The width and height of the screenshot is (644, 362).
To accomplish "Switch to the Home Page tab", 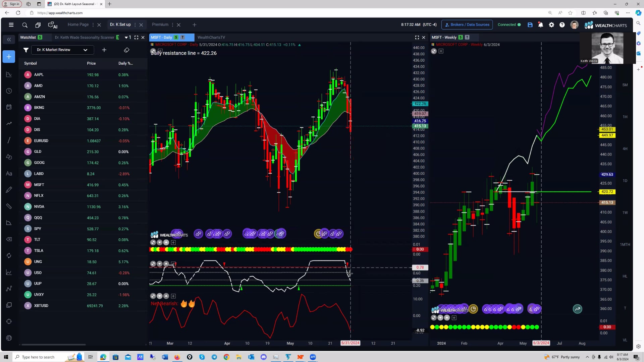I will pyautogui.click(x=78, y=24).
